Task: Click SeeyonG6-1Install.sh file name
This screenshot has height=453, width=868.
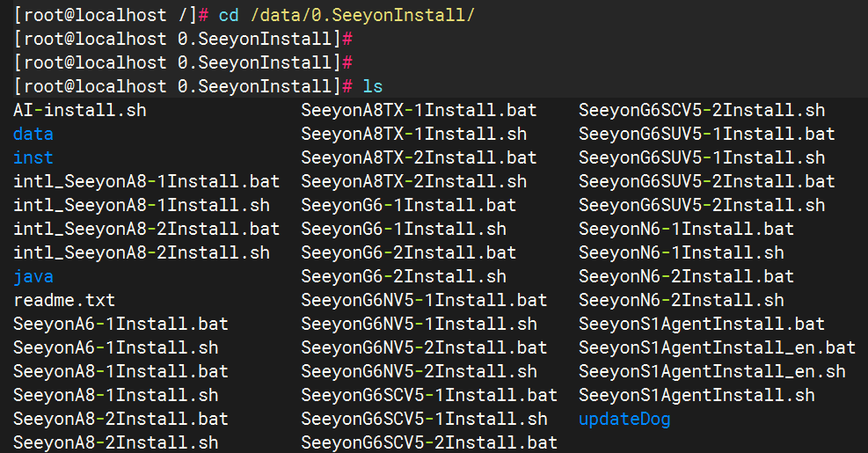Action: click(x=404, y=230)
